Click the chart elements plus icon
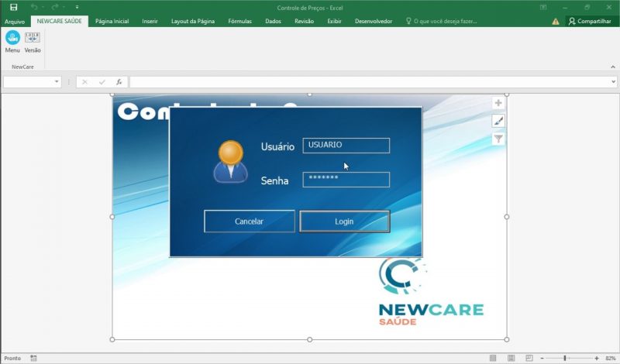 pos(498,103)
